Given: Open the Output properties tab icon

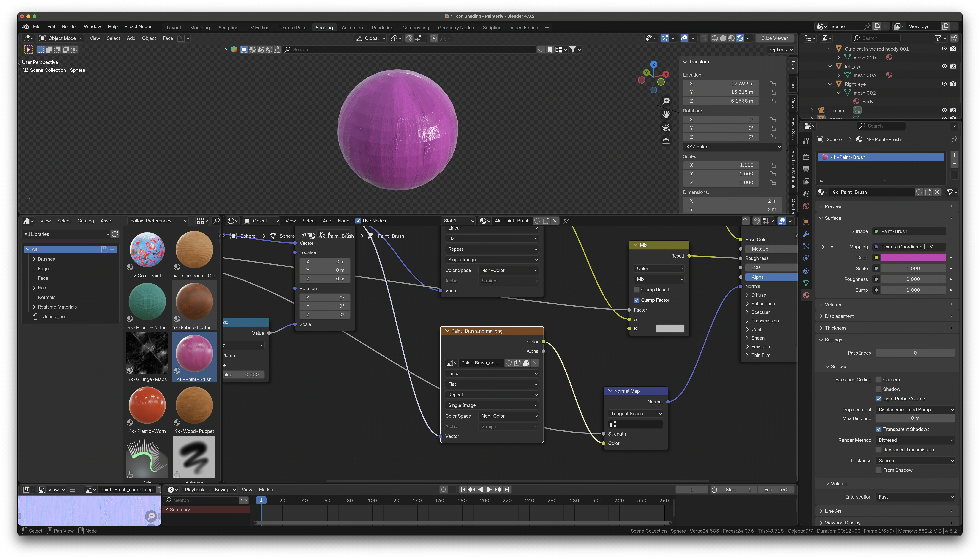Looking at the screenshot, I should [806, 169].
